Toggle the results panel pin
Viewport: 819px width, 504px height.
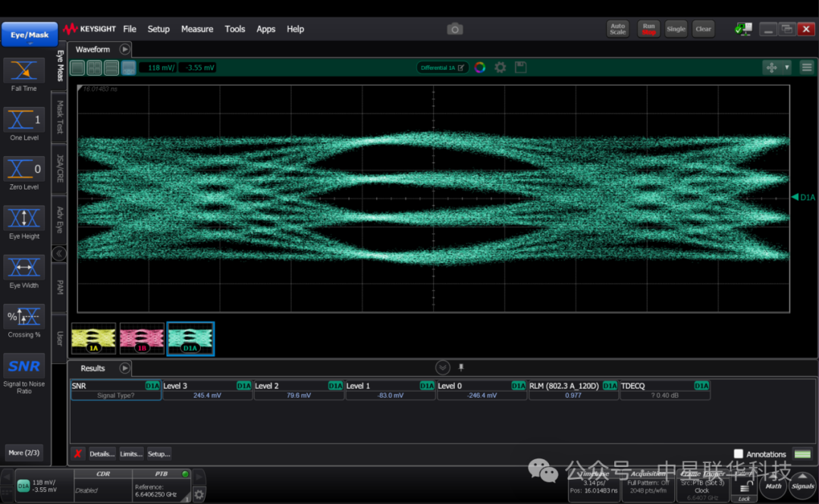coord(461,368)
